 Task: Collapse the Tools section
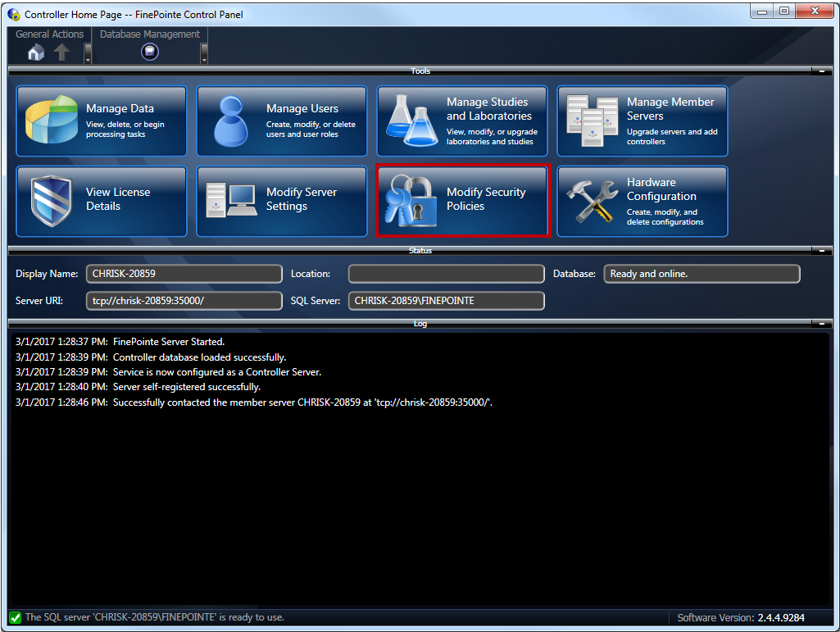[x=821, y=70]
